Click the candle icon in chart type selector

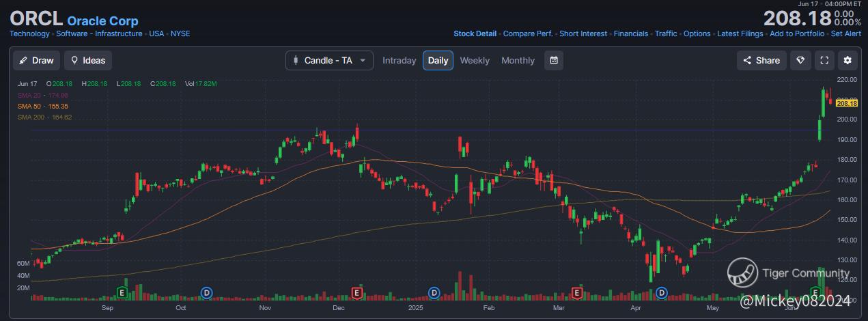pyautogui.click(x=296, y=60)
